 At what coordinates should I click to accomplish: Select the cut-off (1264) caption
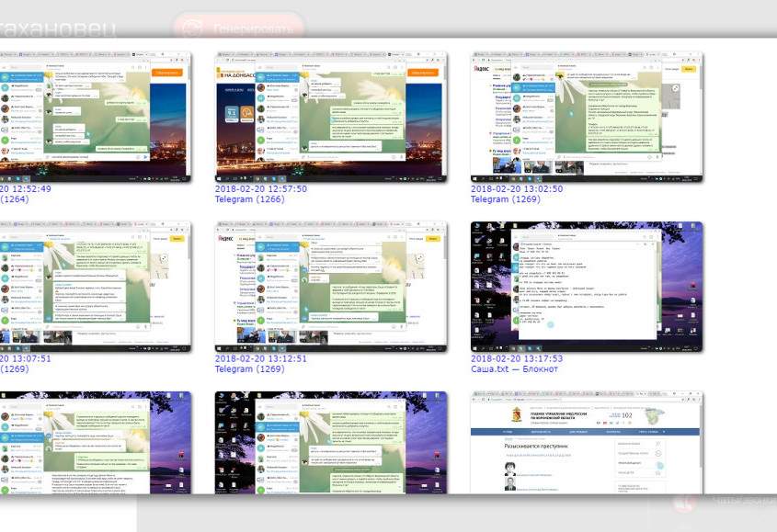pos(15,199)
